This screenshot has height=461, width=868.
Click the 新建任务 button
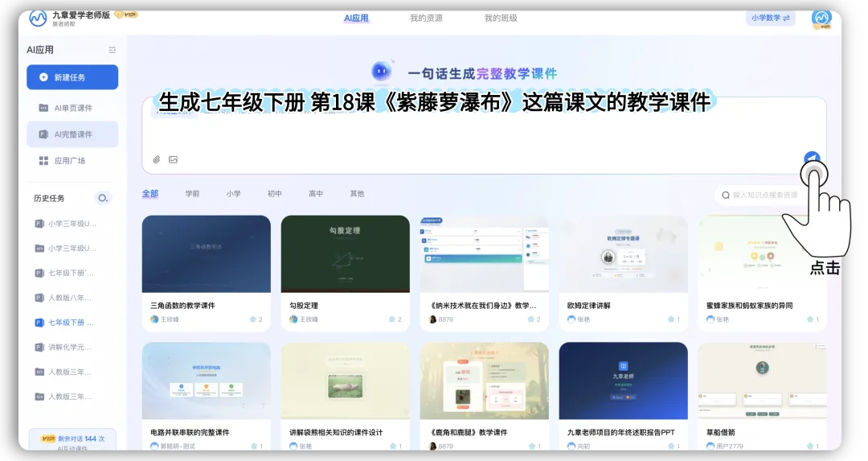(72, 77)
